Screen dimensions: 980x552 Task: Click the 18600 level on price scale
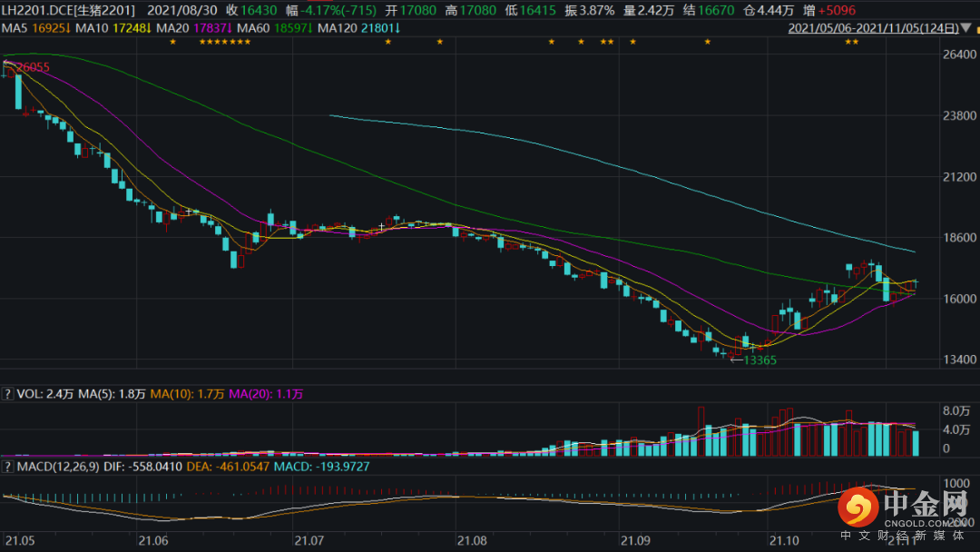click(959, 238)
